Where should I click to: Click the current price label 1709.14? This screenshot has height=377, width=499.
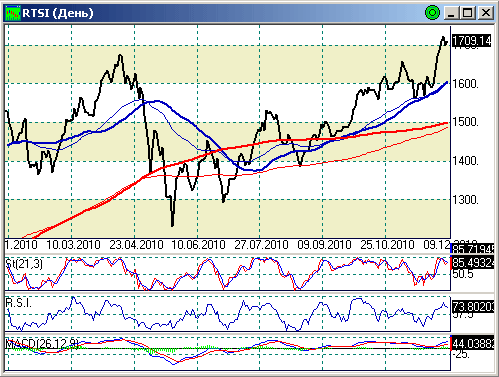472,41
